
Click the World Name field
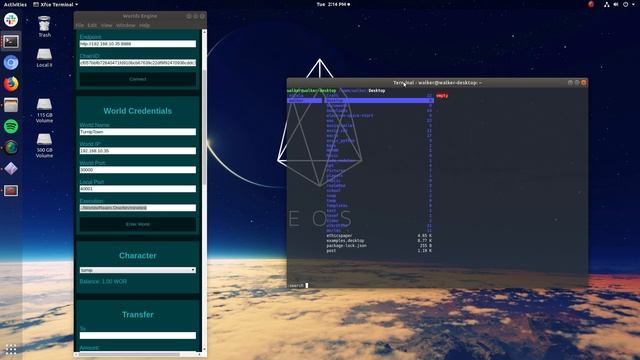(138, 132)
